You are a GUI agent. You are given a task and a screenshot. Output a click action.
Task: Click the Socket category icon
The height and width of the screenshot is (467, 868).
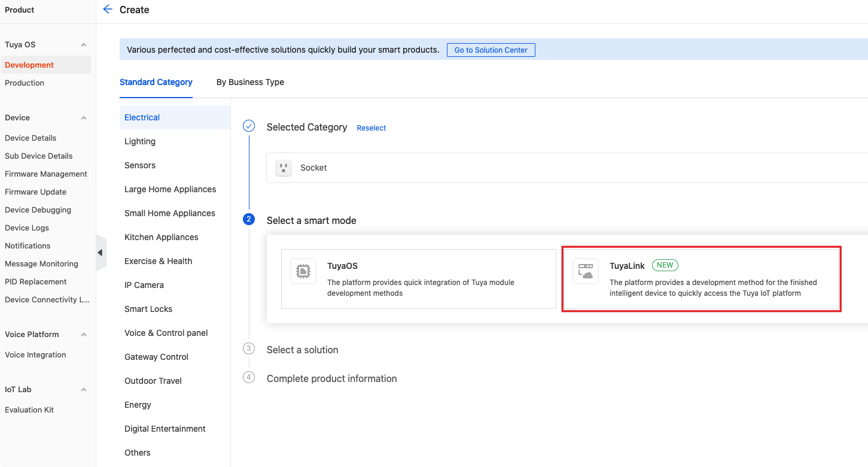click(x=283, y=168)
